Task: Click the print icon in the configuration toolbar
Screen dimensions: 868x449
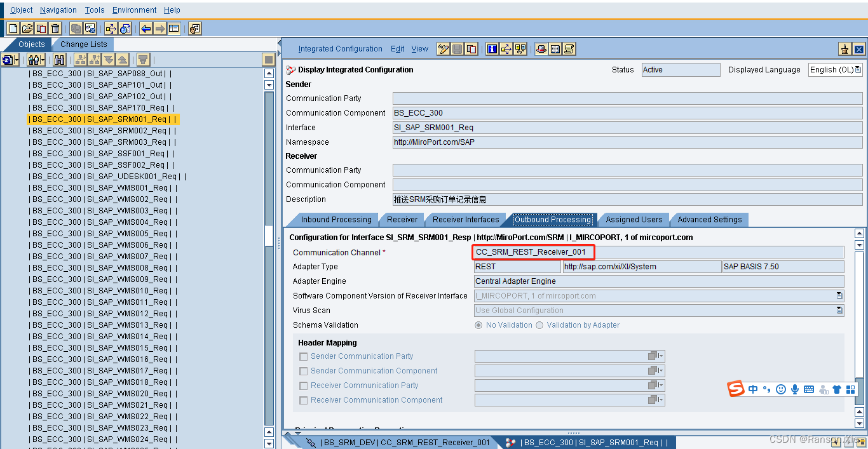Action: 542,48
